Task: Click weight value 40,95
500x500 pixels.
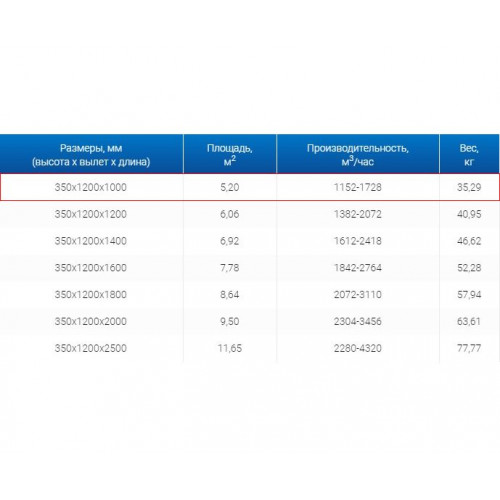Action: coord(469,214)
